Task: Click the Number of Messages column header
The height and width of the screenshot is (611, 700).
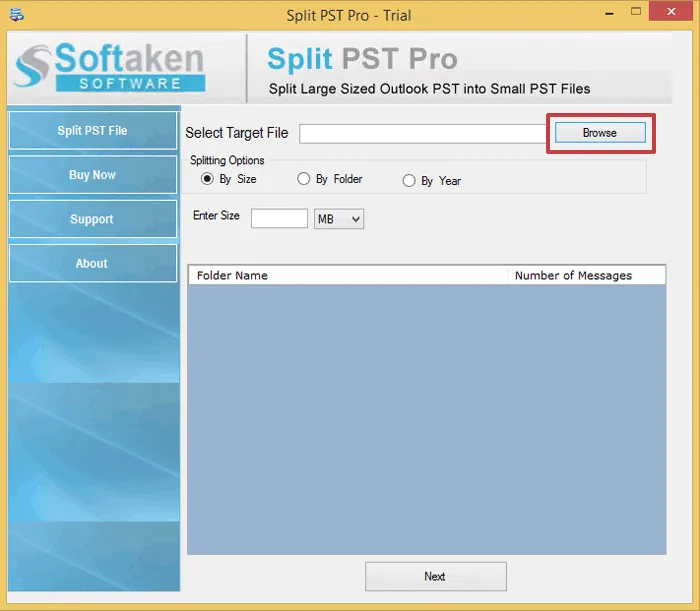Action: coord(587,275)
